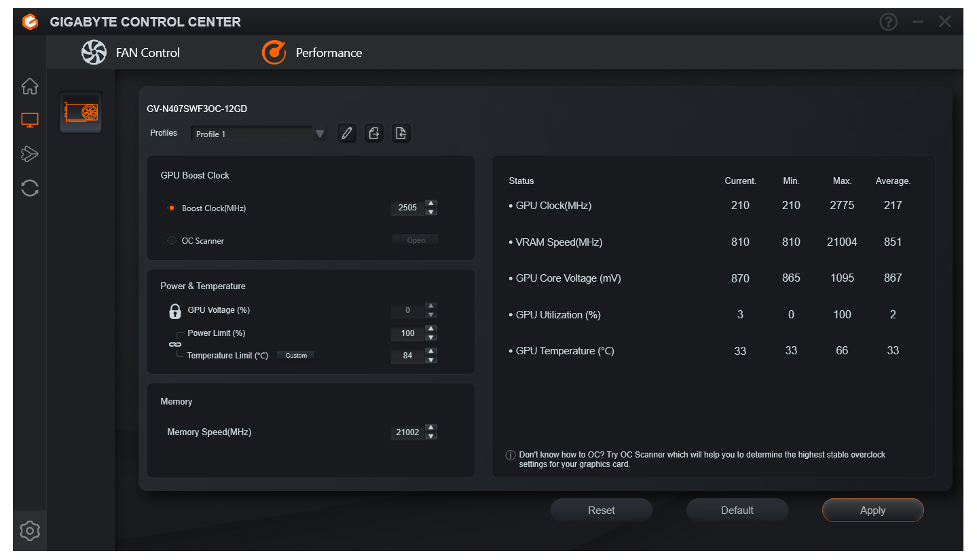Select the graphics card device thumbnail
Screen dimensions: 977x560
(x=81, y=112)
